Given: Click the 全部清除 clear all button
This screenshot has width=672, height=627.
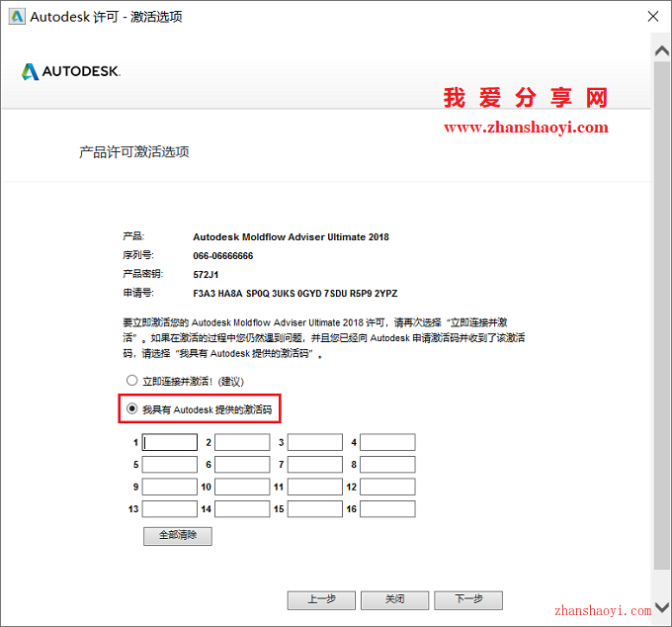Looking at the screenshot, I should tap(178, 536).
